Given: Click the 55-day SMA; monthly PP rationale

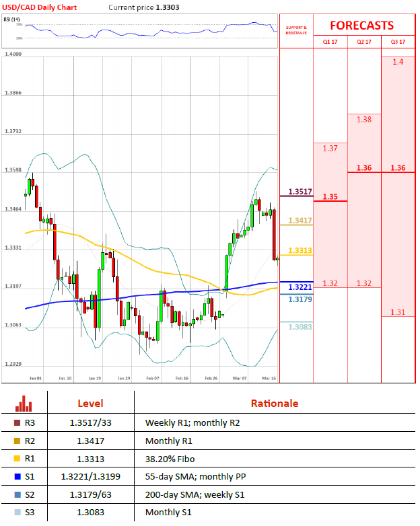Looking at the screenshot, I should coord(195,476).
